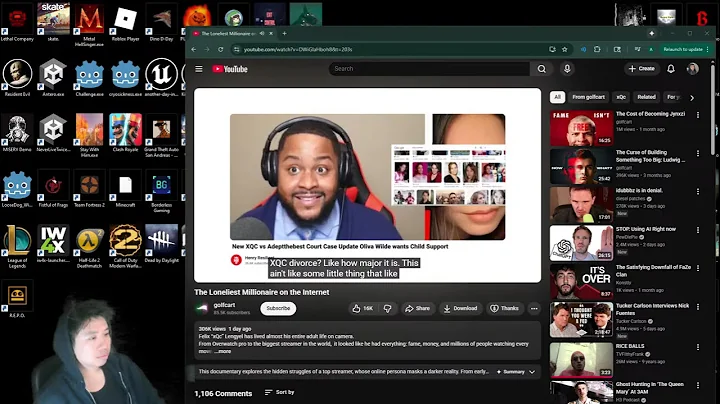This screenshot has width=720, height=404.
Task: Open Half-Life 2 Deathmatch shortcut
Action: click(90, 245)
